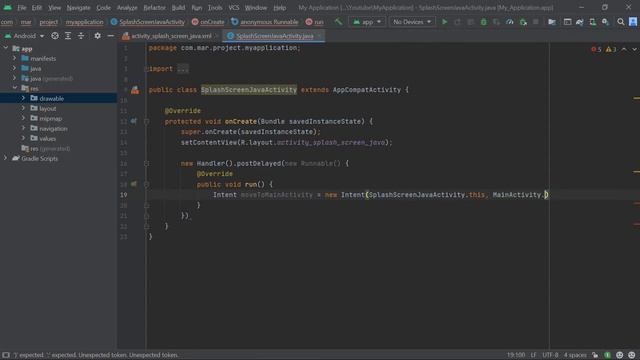Click SplashScreenJavaActivity breadcrumb in navigation bar
Viewport: 640px width, 360px height.
pos(148,22)
